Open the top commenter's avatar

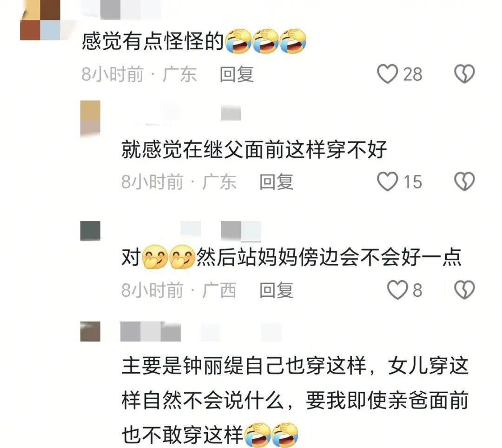[40, 20]
